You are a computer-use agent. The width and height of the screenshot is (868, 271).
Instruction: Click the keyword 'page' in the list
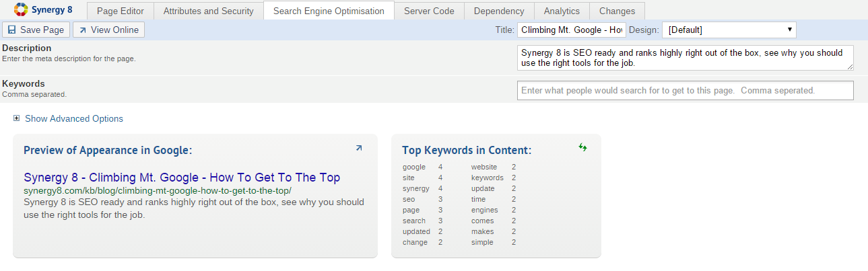pyautogui.click(x=411, y=210)
